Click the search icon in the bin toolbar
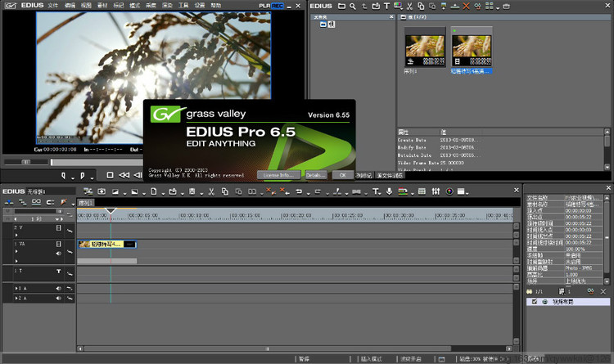This screenshot has width=614, height=364. [x=352, y=7]
